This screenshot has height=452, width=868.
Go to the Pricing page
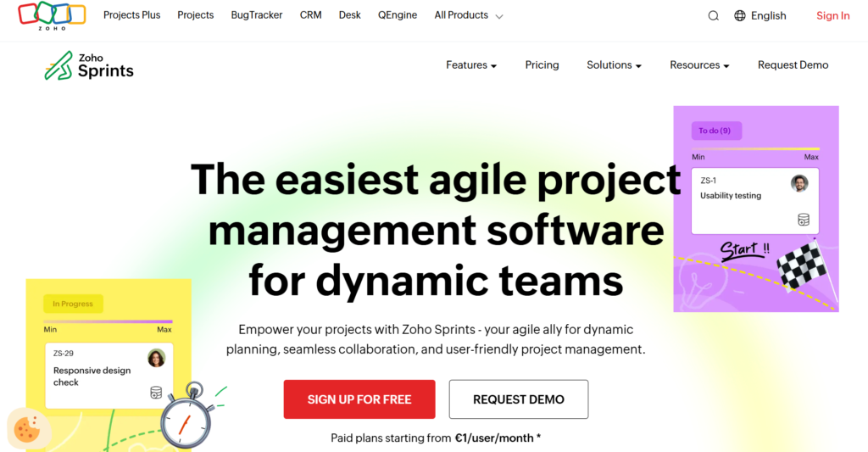[542, 65]
